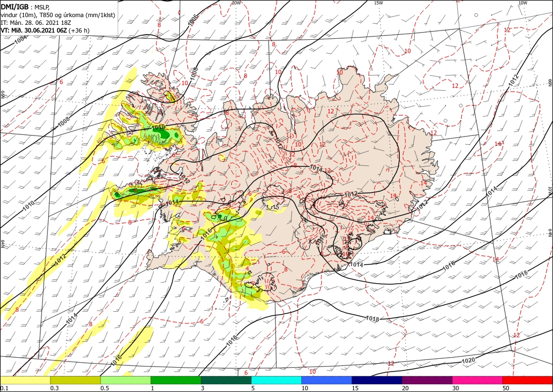Click the yellow 0.1–0.3 precipitation legend swatch
Screen dimensions: 553x392
(25, 380)
